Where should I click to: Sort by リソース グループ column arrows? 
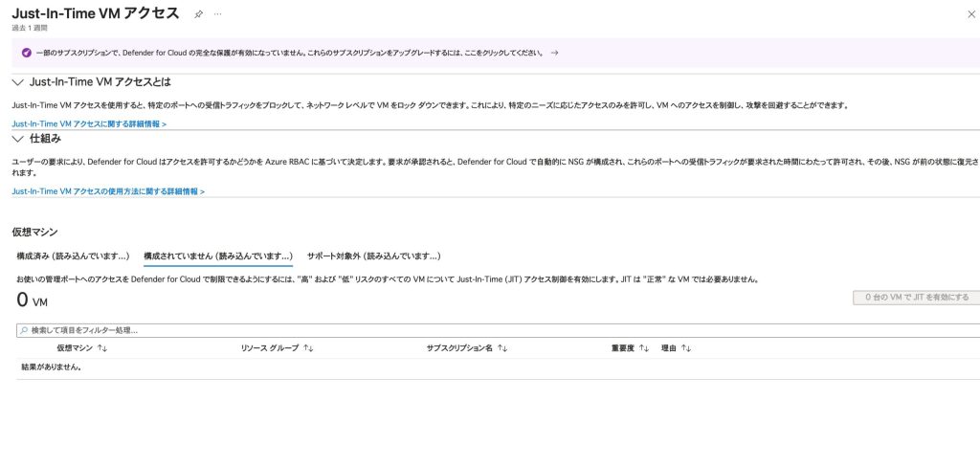pos(308,348)
